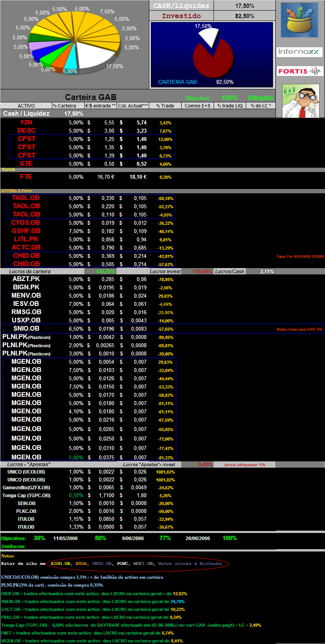The width and height of the screenshot is (325, 644).
Task: Click the 11/05/2006 objective date
Action: (65, 539)
